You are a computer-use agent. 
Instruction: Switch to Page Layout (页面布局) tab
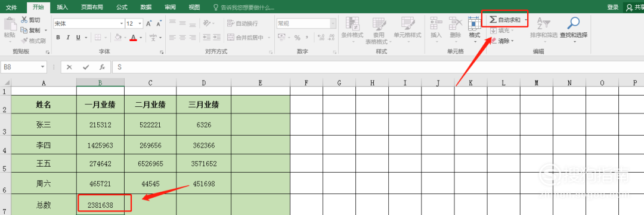92,7
